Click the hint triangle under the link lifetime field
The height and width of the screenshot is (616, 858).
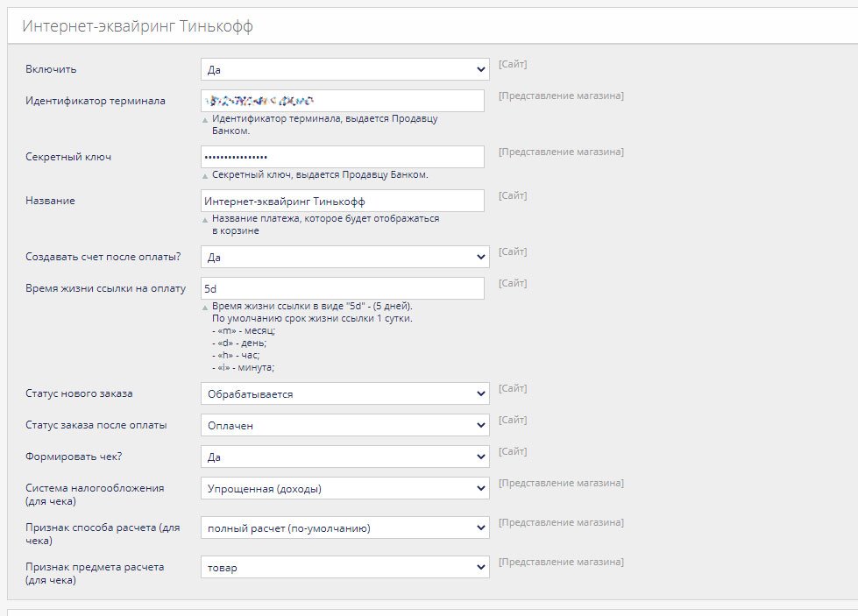pyautogui.click(x=206, y=308)
